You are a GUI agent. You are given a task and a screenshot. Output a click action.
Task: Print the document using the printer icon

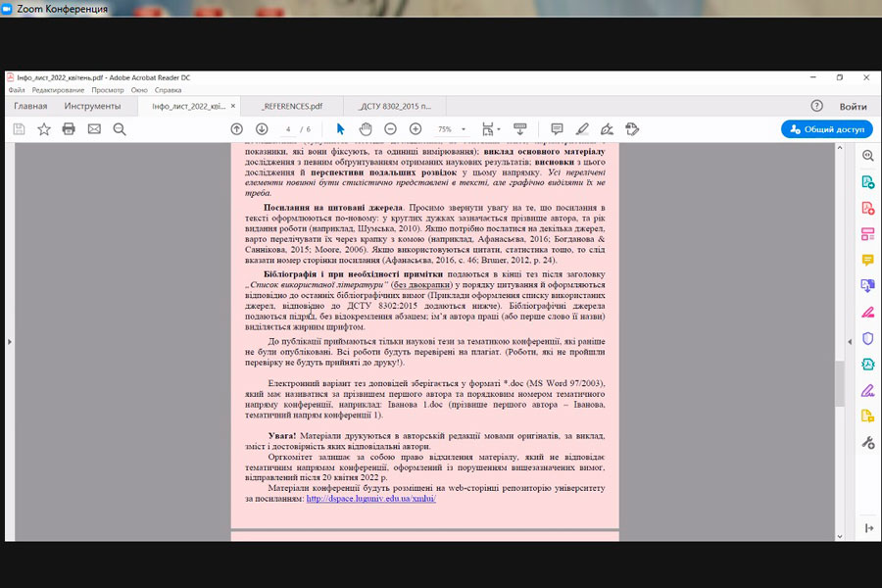pos(69,128)
